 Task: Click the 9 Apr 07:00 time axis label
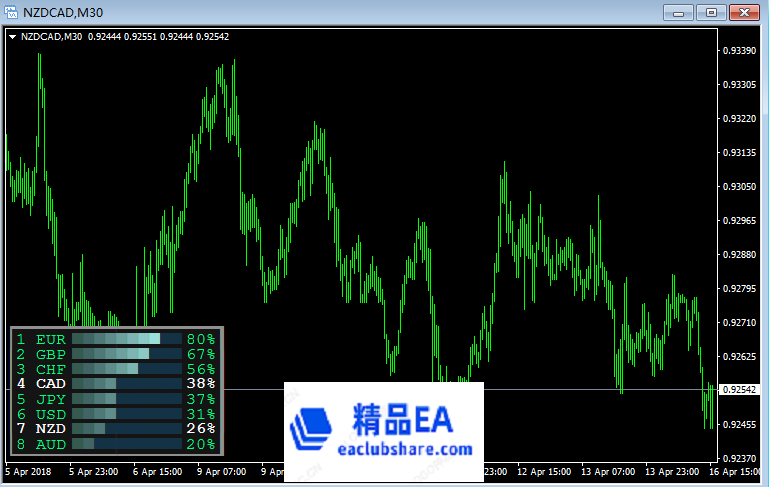tap(222, 471)
